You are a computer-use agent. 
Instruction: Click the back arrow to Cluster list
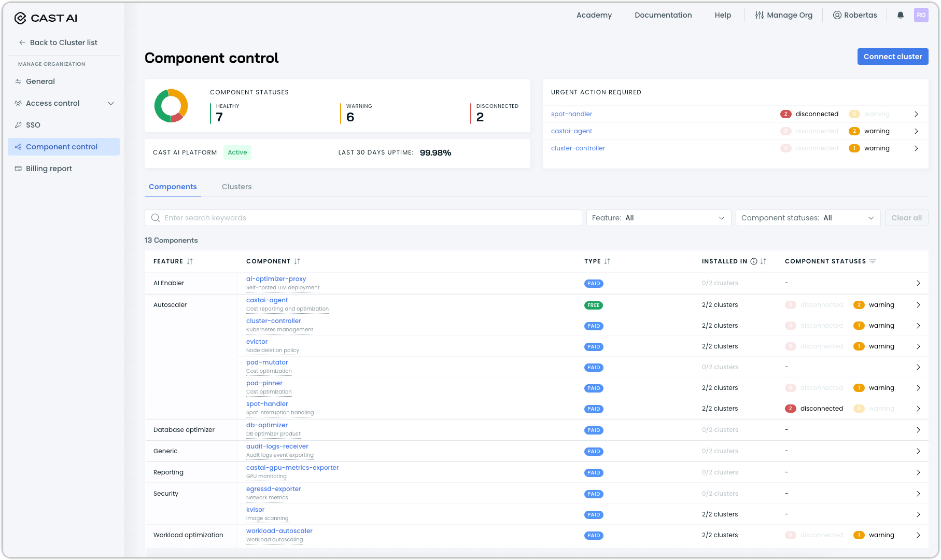[x=22, y=43]
